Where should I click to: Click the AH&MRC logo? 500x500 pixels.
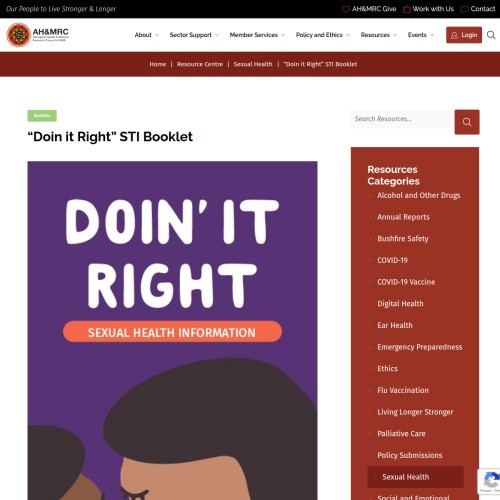[38, 35]
